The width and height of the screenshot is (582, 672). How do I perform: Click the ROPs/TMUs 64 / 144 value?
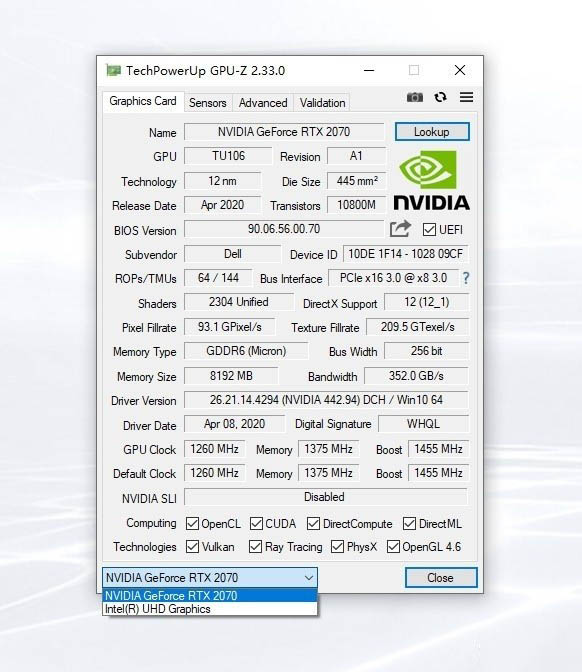coord(218,278)
